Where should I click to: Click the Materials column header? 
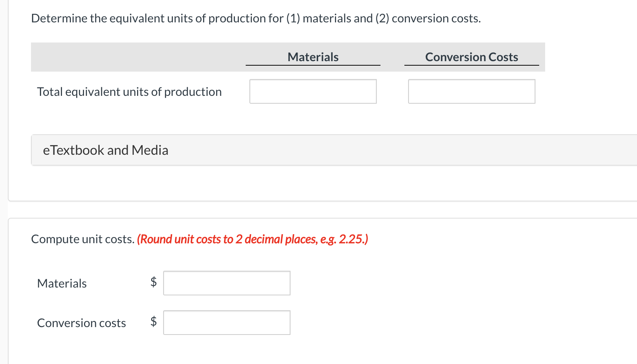pos(313,57)
